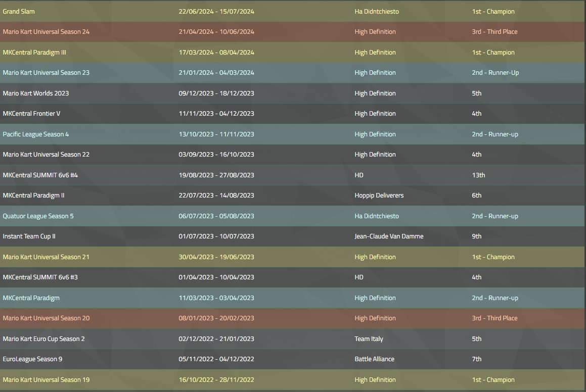
Task: Open Mario Kart Worlds 2023 entry
Action: [36, 93]
